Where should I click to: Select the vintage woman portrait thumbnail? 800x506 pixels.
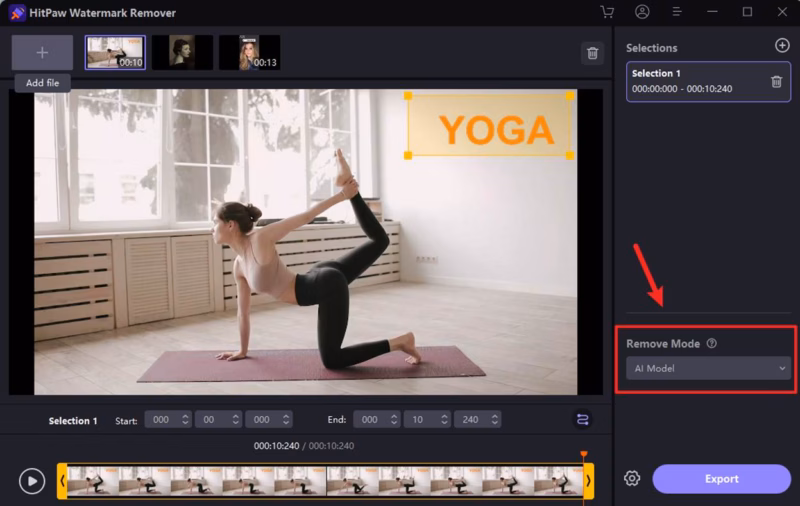[182, 53]
